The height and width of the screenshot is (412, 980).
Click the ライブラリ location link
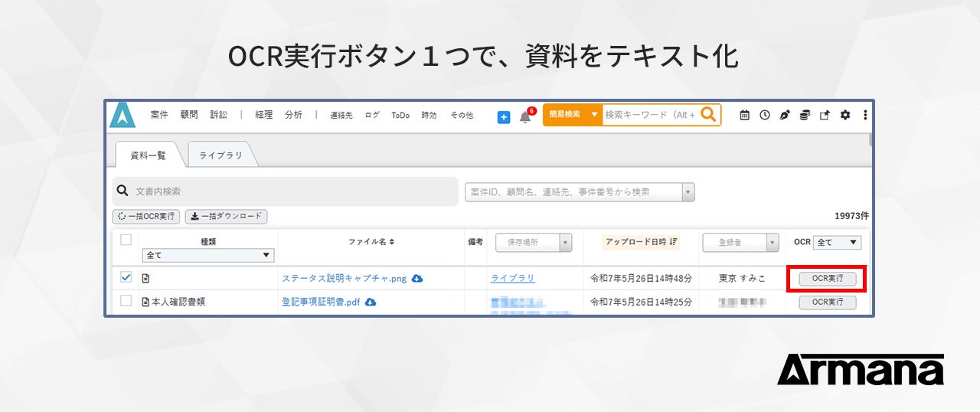click(x=513, y=279)
